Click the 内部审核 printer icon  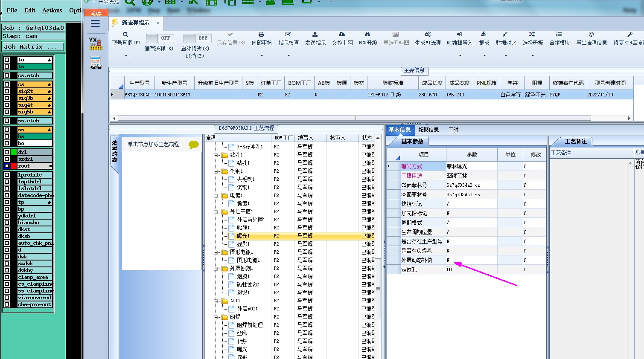(261, 34)
